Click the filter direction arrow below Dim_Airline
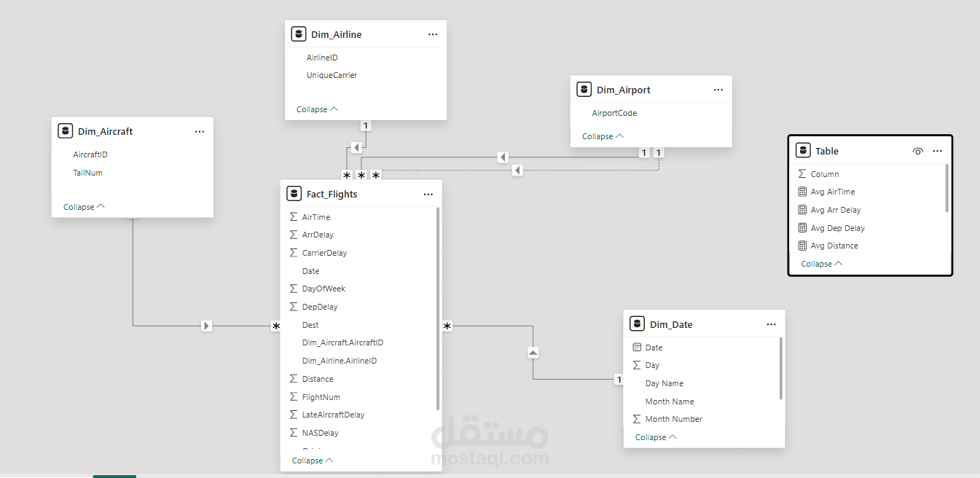This screenshot has height=478, width=980. pyautogui.click(x=356, y=148)
